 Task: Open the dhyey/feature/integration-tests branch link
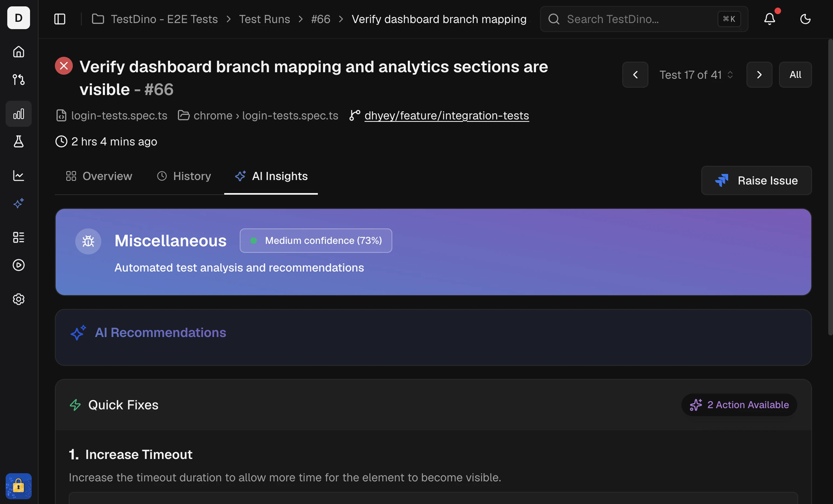(x=447, y=115)
